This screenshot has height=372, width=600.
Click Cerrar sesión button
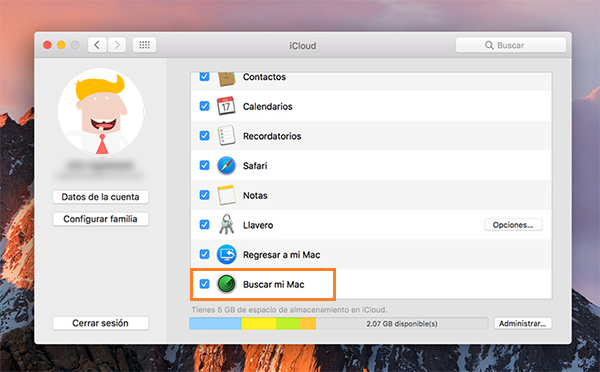(x=100, y=323)
